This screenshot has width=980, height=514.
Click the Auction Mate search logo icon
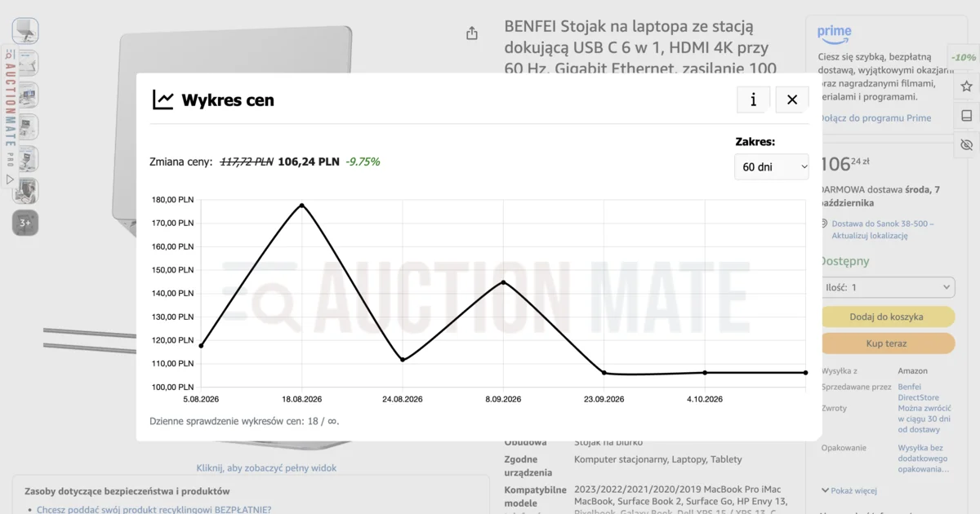(10, 54)
